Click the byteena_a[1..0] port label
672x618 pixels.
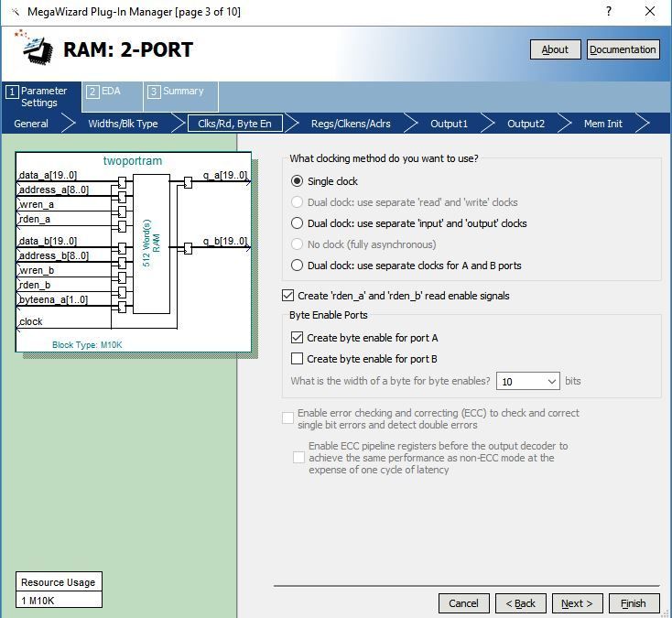pos(54,299)
